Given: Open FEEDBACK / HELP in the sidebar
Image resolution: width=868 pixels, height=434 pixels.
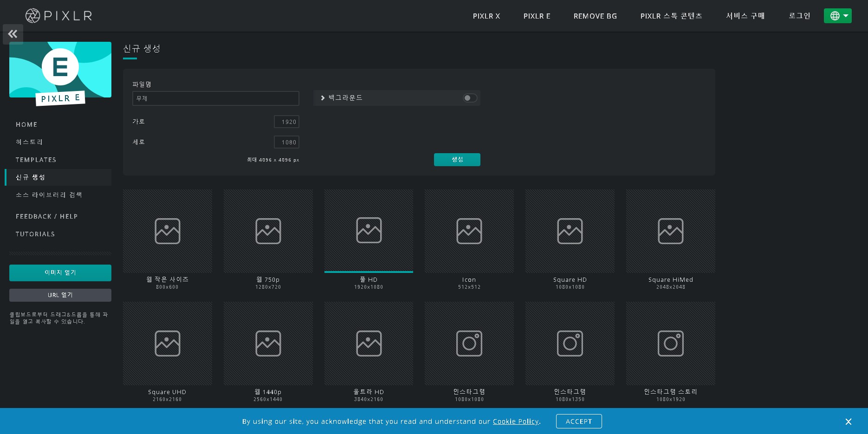Looking at the screenshot, I should click(x=58, y=216).
